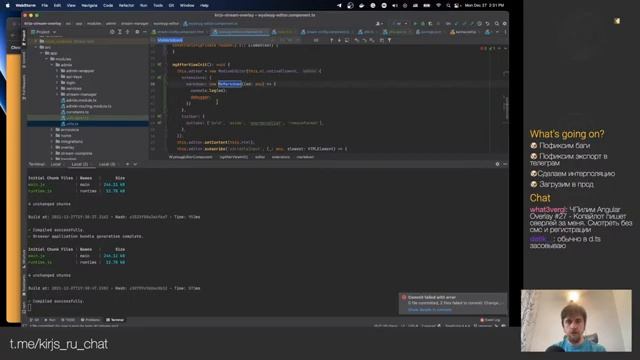640x360 pixels.
Task: Open admin-routing.module.ts file
Action: (x=88, y=106)
